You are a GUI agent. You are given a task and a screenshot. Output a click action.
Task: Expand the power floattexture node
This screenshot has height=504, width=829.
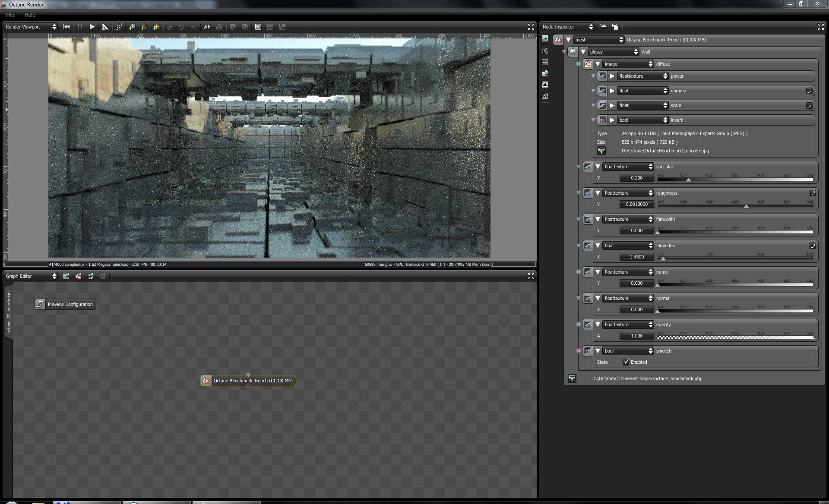(x=612, y=76)
